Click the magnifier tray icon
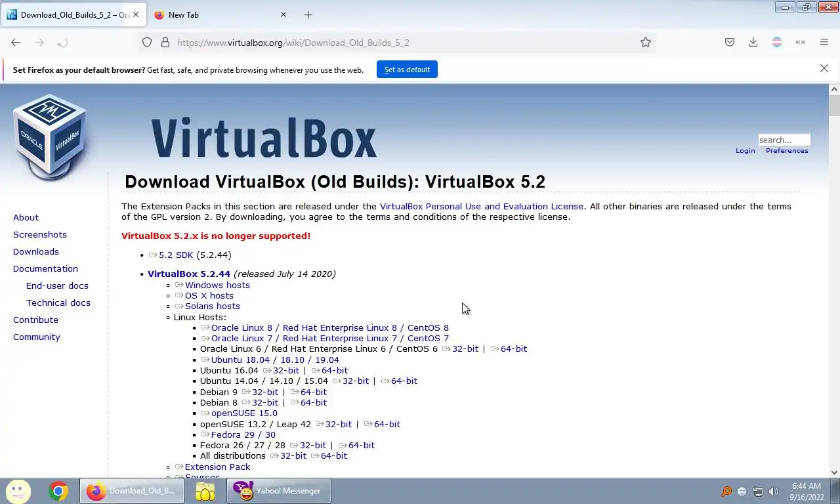 (x=726, y=492)
